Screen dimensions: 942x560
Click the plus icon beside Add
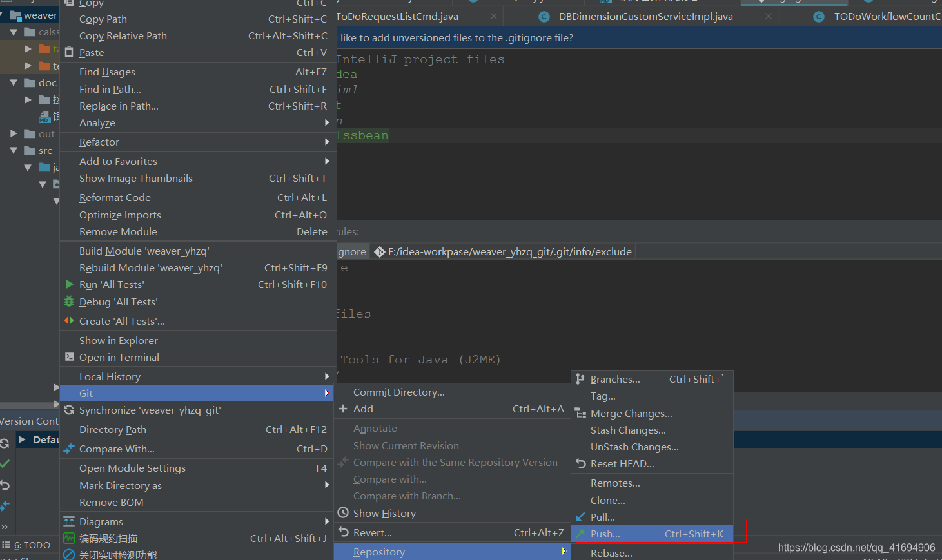pyautogui.click(x=343, y=409)
